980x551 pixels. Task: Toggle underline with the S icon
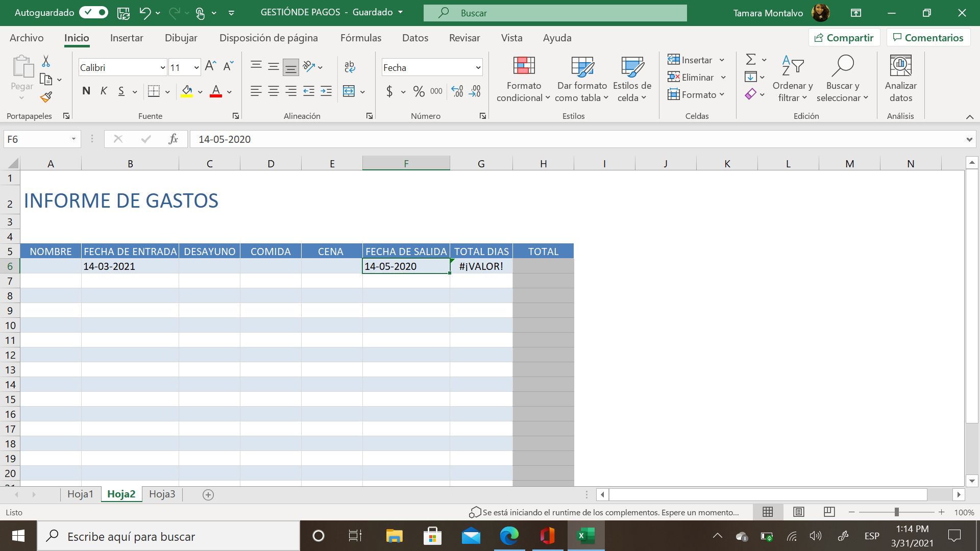(x=120, y=91)
